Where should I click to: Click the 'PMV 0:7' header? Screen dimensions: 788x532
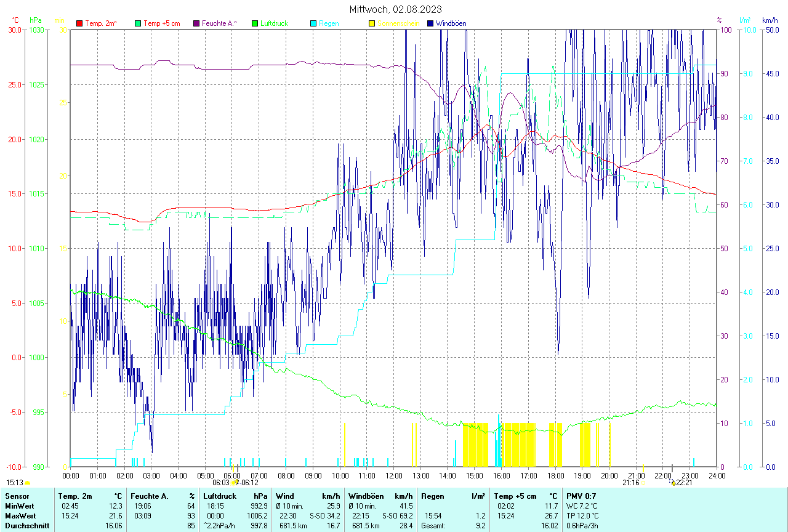pyautogui.click(x=581, y=496)
